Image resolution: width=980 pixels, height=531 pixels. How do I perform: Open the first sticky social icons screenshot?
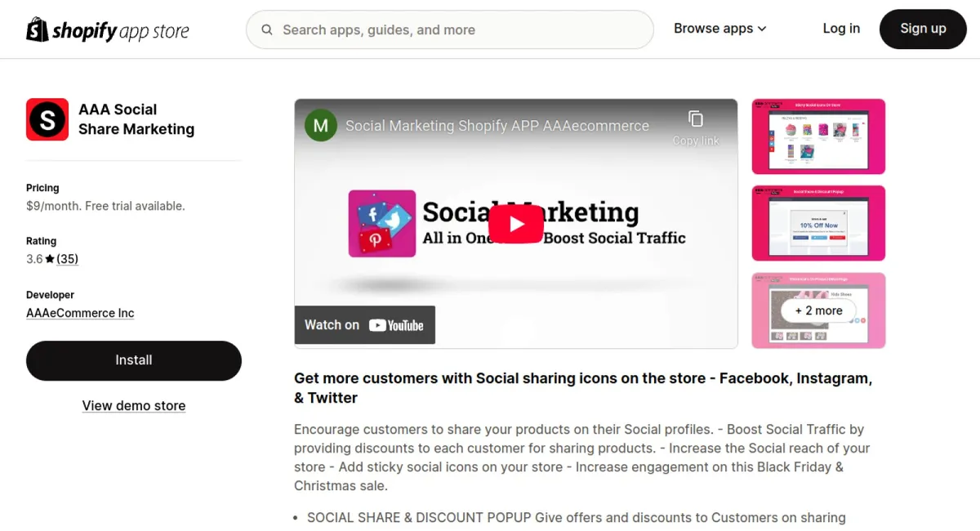[818, 136]
